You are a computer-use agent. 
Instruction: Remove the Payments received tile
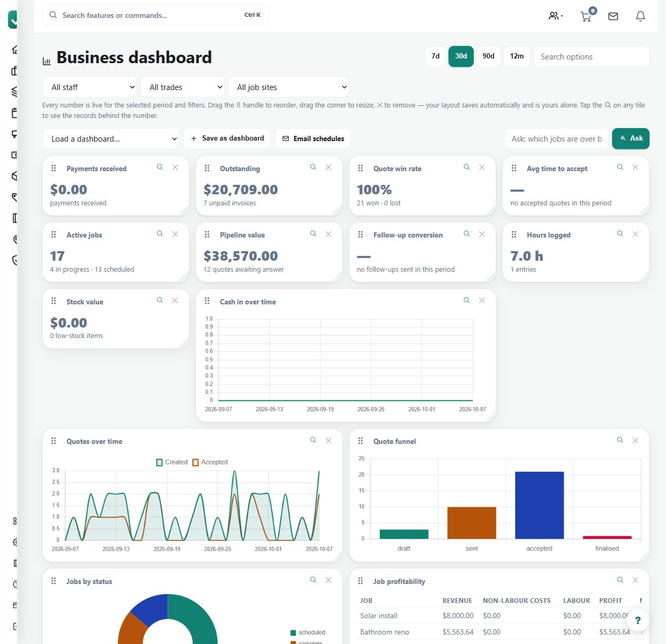coord(175,167)
